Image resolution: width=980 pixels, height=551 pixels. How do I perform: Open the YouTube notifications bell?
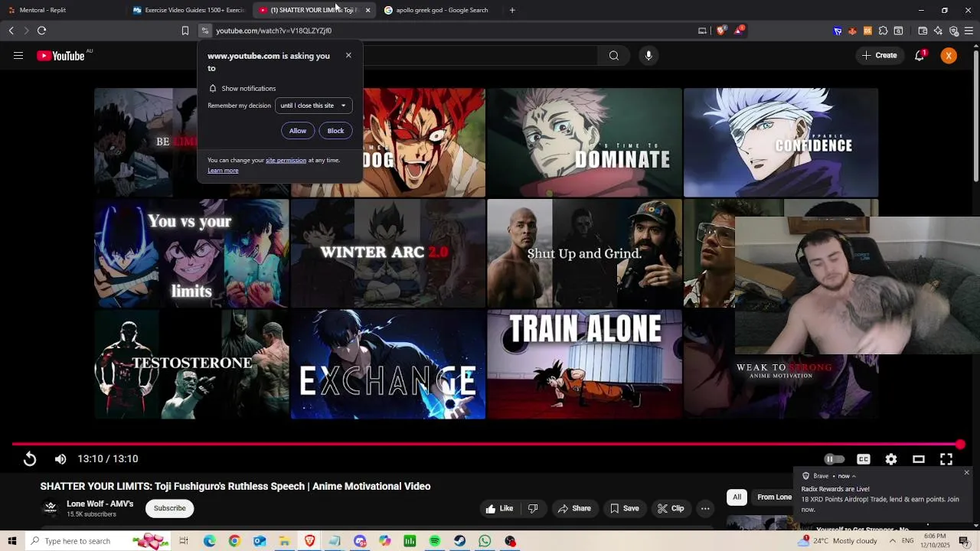pos(920,56)
